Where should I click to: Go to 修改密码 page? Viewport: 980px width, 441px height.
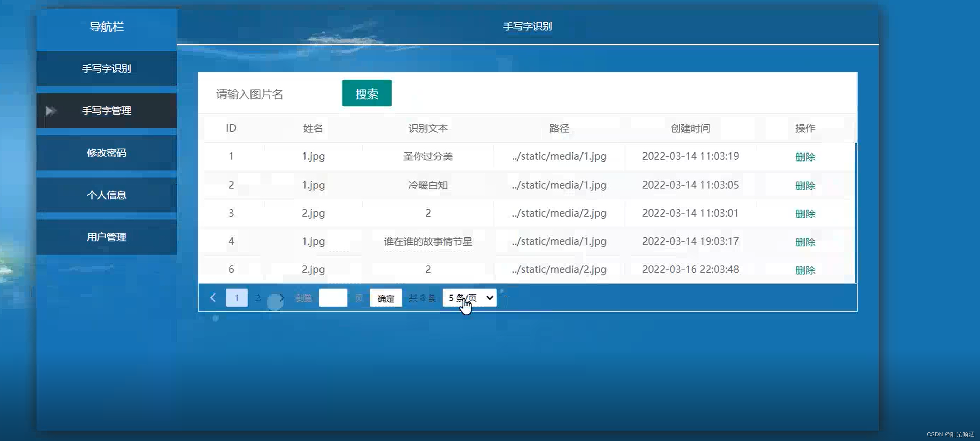tap(107, 153)
